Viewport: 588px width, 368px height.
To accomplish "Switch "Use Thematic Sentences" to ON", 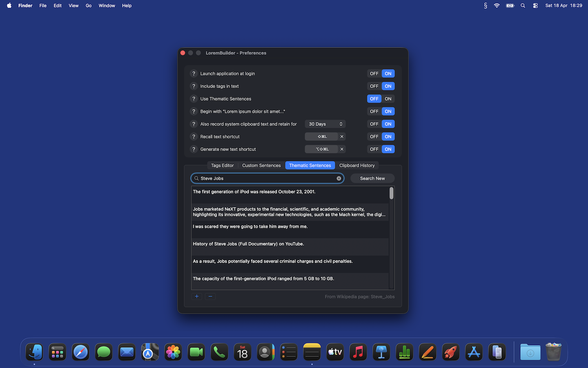I will tap(388, 99).
